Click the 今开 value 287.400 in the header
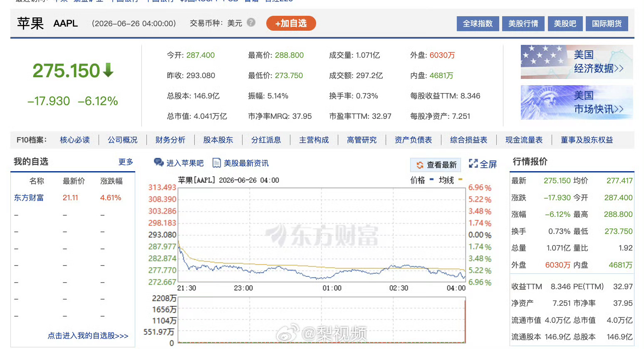 [201, 55]
